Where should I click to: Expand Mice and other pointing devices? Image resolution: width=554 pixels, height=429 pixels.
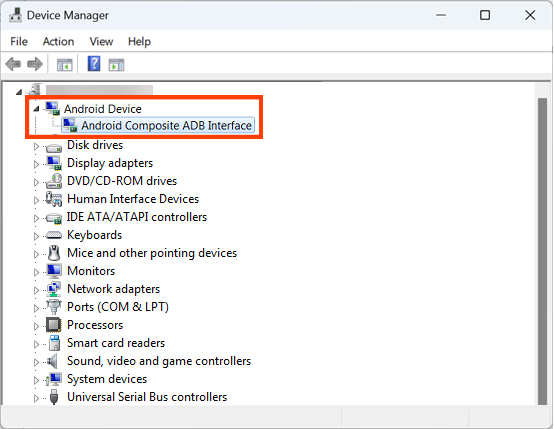click(36, 254)
